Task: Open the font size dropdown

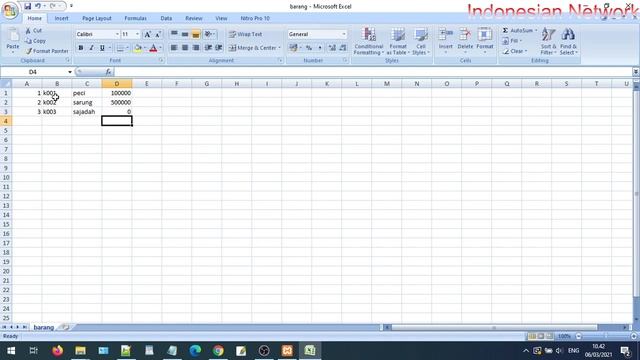Action: (138, 34)
